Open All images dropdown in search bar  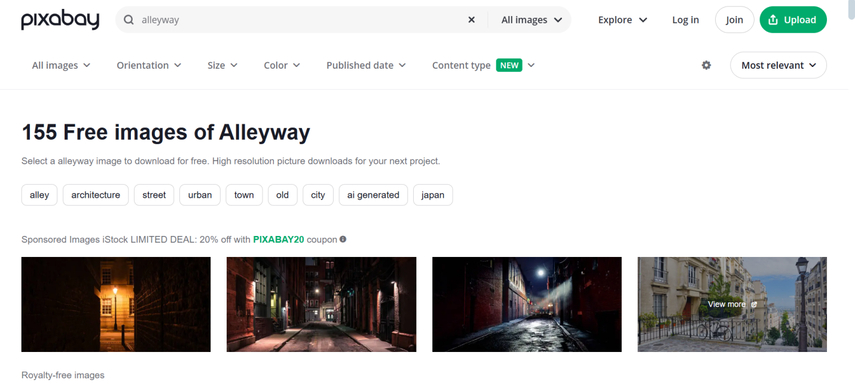532,20
